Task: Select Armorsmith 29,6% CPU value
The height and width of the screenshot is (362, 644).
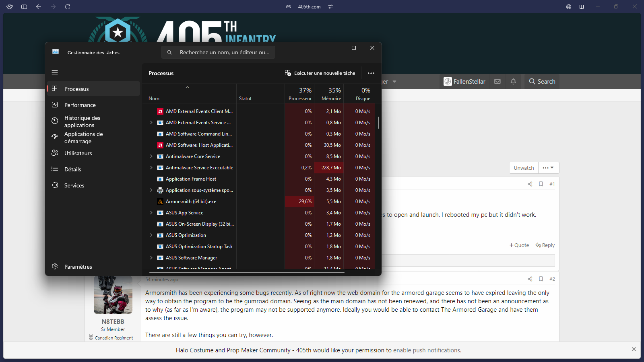Action: pyautogui.click(x=299, y=202)
